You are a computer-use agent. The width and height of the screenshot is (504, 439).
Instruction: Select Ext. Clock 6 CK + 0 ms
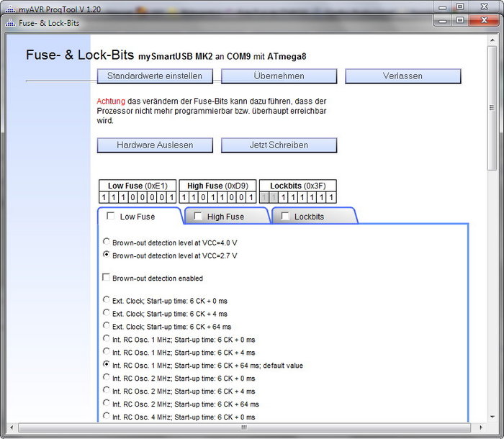pyautogui.click(x=107, y=300)
